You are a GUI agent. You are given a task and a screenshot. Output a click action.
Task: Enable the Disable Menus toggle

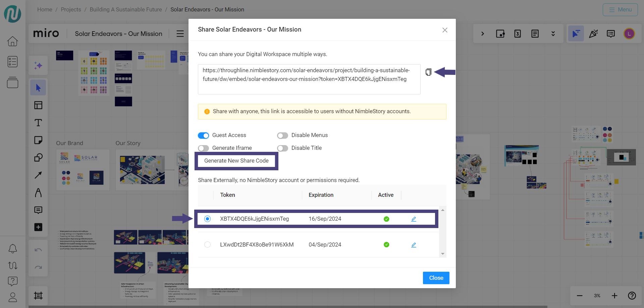tap(282, 135)
